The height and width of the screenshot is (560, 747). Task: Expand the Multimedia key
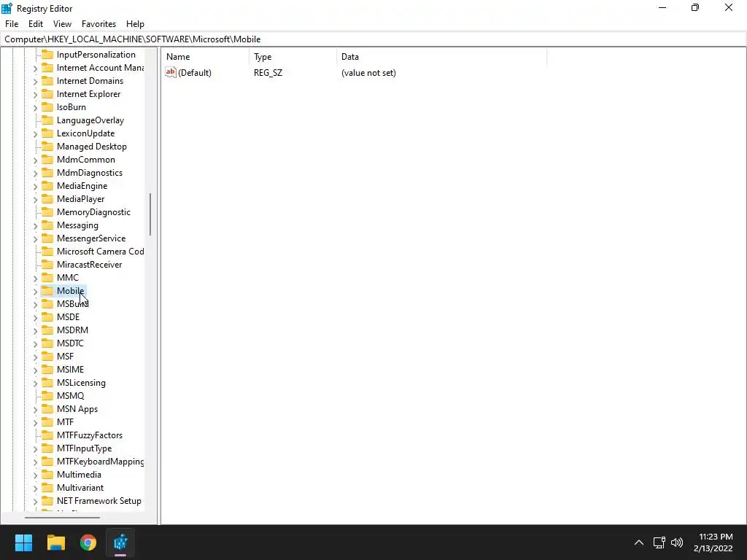35,475
